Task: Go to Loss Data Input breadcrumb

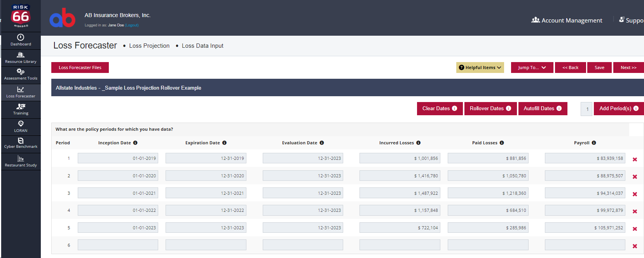Action: [x=202, y=46]
